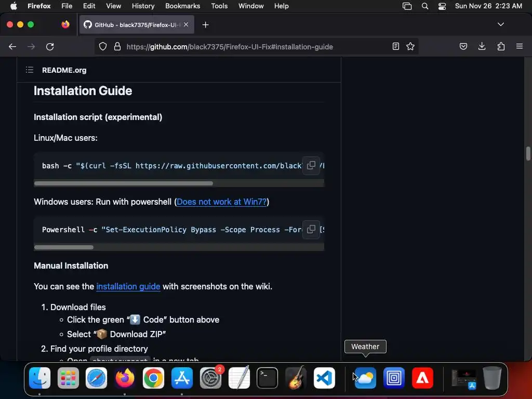
Task: Open the Tools menu
Action: [x=219, y=6]
